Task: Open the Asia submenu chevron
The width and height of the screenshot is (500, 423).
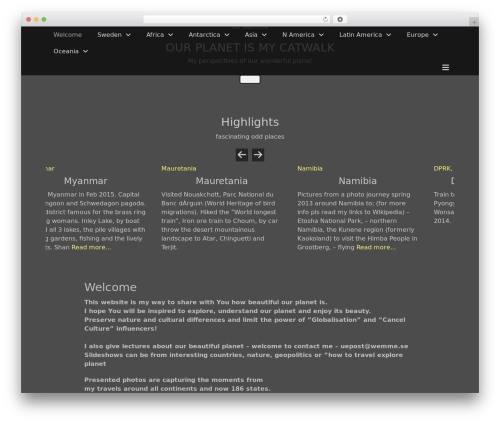Action: (264, 35)
